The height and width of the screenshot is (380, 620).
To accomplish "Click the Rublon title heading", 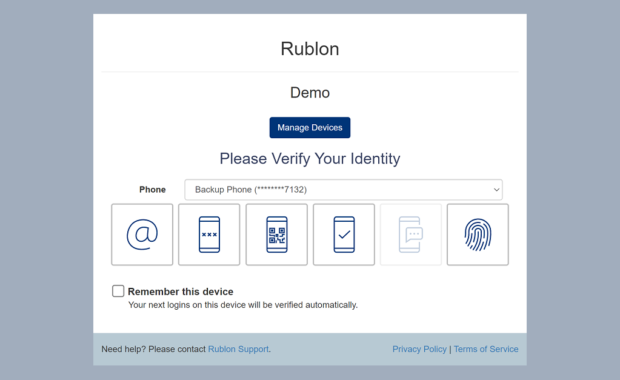I will click(310, 49).
